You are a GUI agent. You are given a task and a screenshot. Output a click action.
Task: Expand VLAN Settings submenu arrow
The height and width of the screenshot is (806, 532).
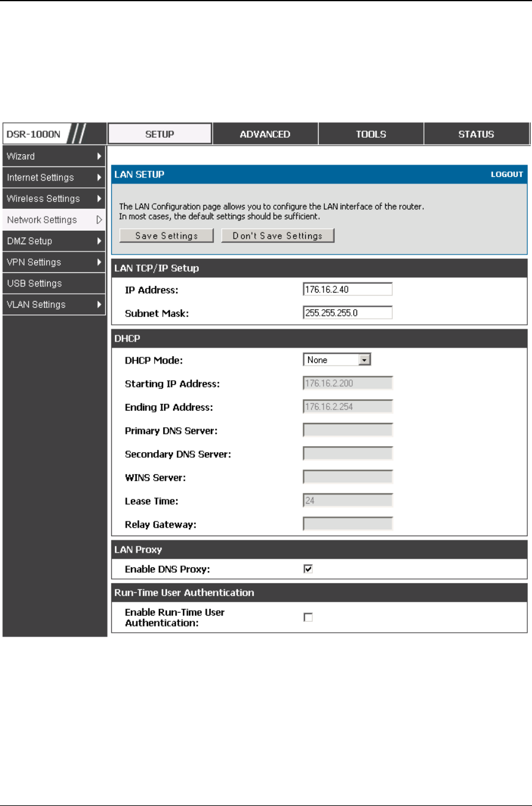pyautogui.click(x=99, y=304)
